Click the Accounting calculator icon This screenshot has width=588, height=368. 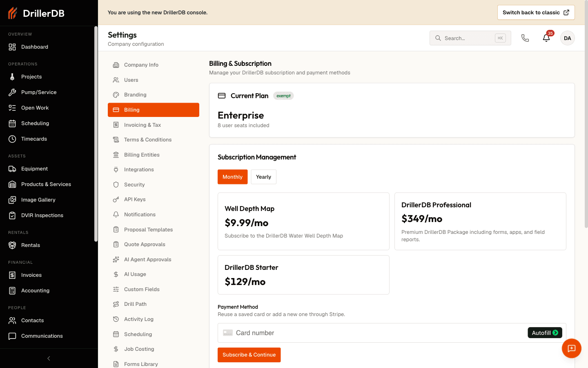coord(12,291)
